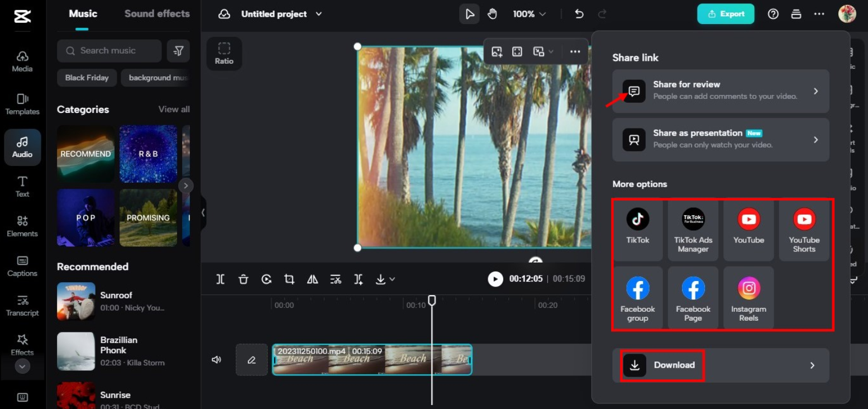Open the Text panel in the sidebar
The height and width of the screenshot is (409, 868).
22,187
